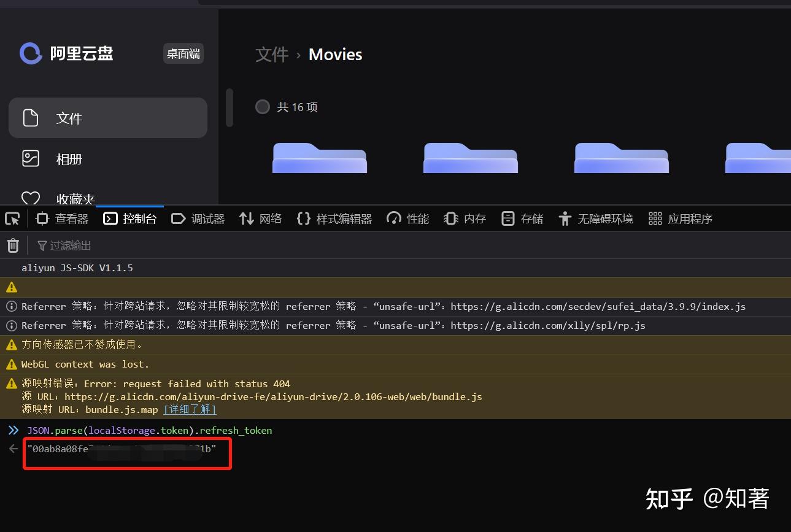Viewport: 791px width, 532px height.
Task: Activate the element picker icon in devtools
Action: [12, 218]
